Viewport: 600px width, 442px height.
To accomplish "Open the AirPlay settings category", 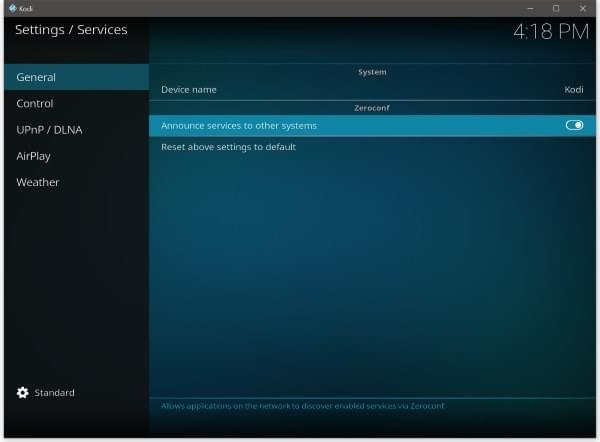I will click(33, 156).
